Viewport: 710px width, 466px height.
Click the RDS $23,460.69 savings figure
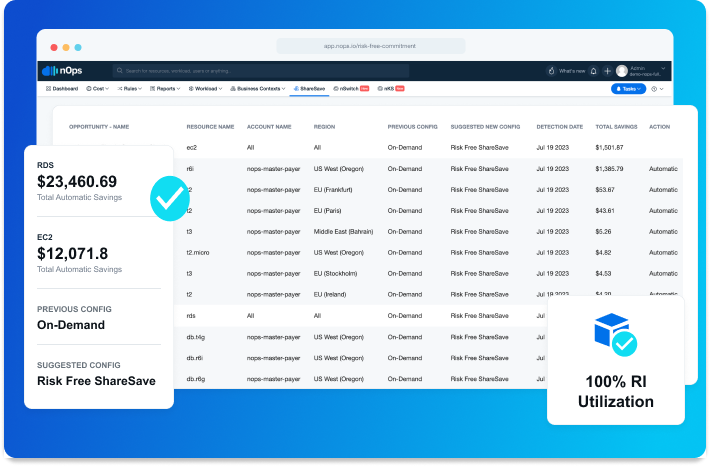[77, 182]
